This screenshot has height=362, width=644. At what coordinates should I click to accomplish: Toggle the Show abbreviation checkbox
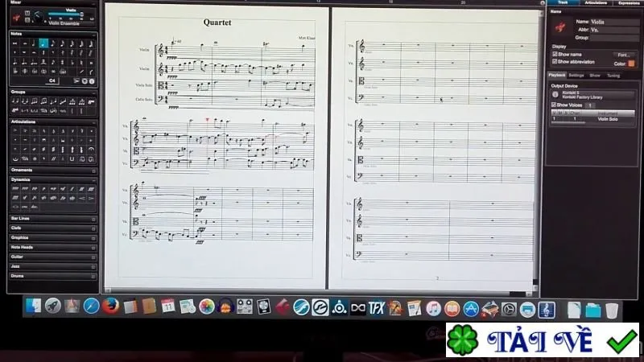[555, 62]
